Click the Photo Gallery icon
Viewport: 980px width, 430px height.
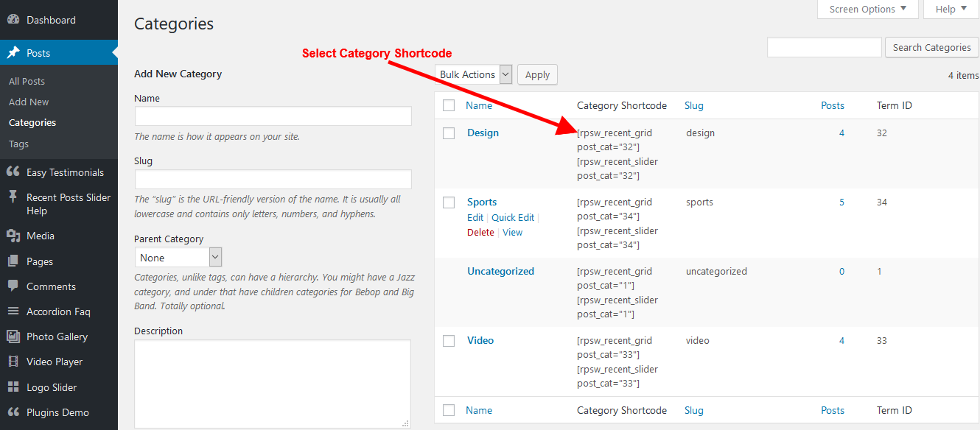point(13,336)
